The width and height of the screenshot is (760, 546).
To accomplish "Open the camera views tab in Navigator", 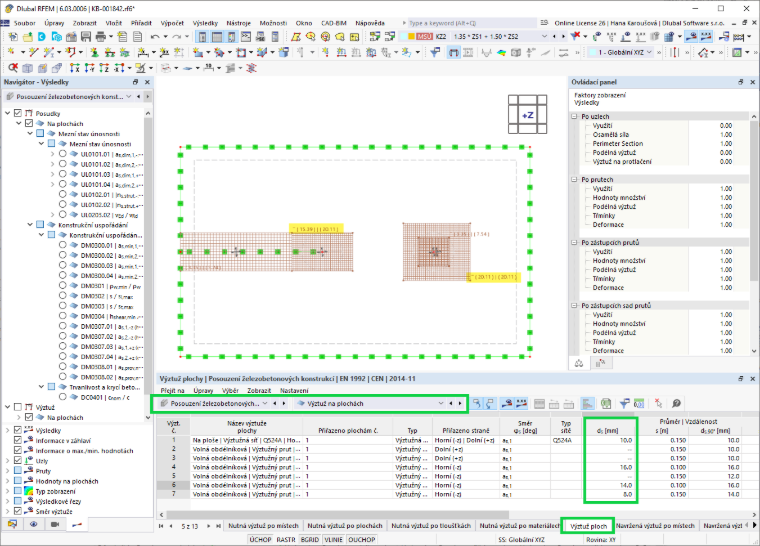I will (55, 524).
